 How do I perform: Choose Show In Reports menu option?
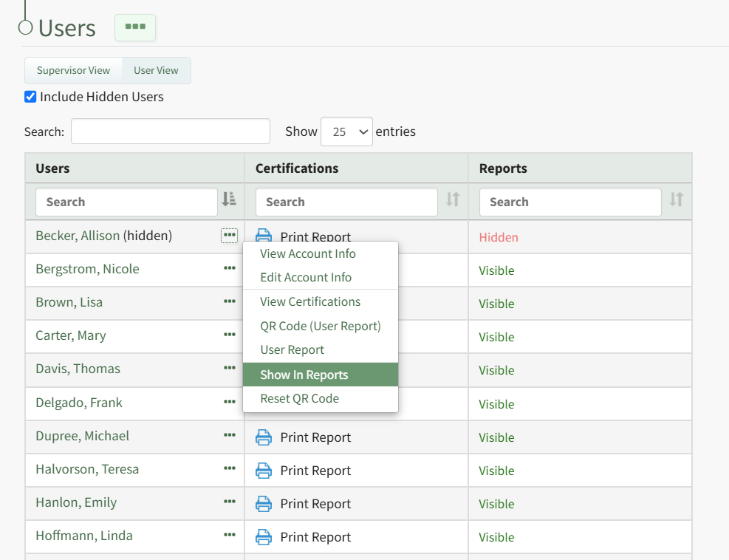click(321, 375)
